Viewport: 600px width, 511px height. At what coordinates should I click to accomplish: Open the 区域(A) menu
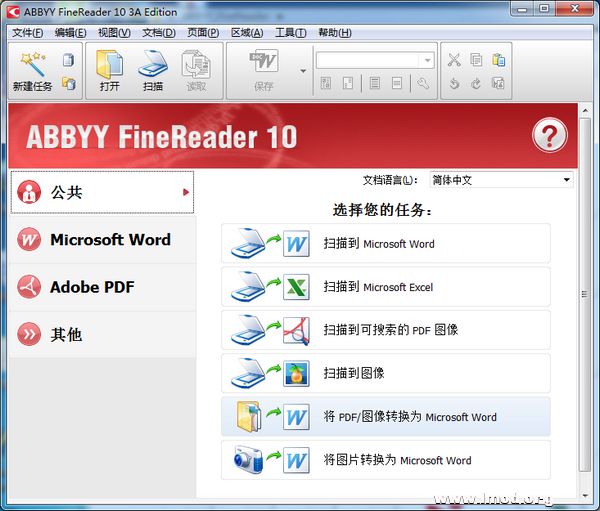247,32
